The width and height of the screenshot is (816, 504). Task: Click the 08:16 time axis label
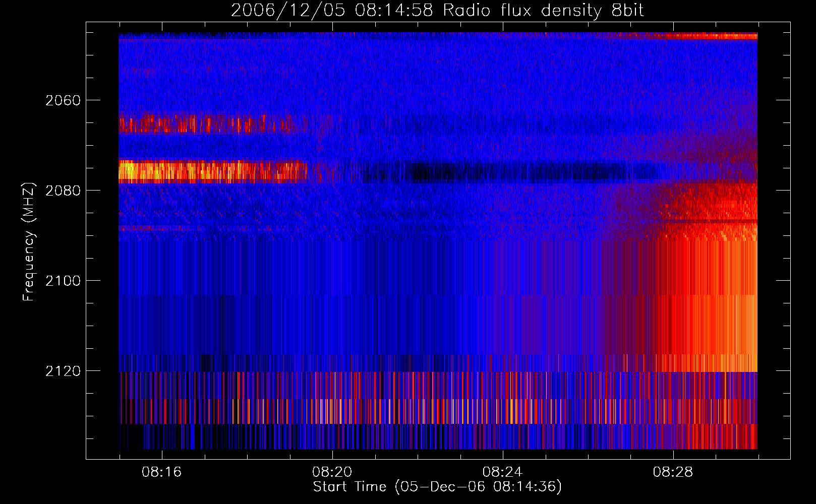click(x=162, y=472)
